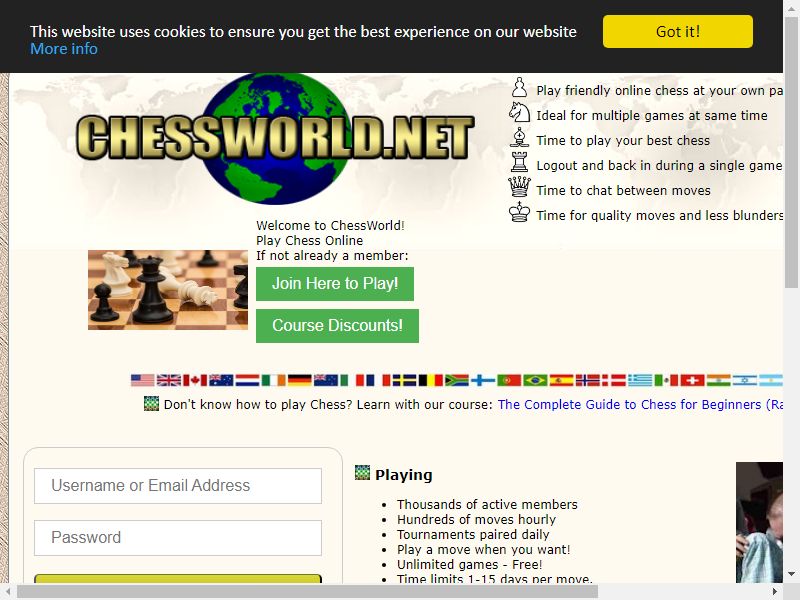Open the Course Discounts! button
The image size is (800, 600).
337,326
